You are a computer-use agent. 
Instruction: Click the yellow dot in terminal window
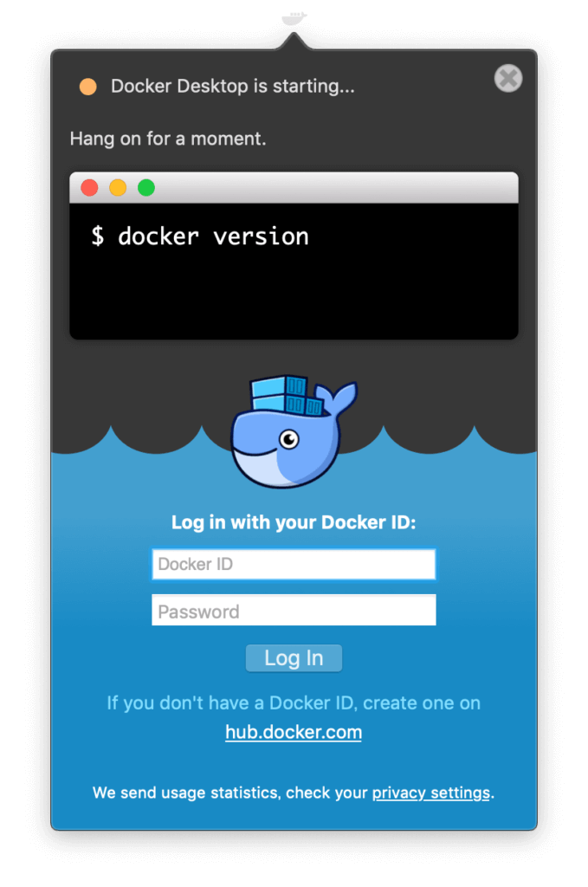pos(118,187)
